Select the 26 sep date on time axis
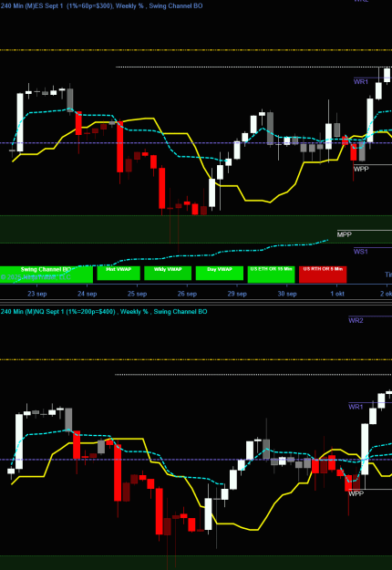This screenshot has width=392, height=570. point(187,294)
